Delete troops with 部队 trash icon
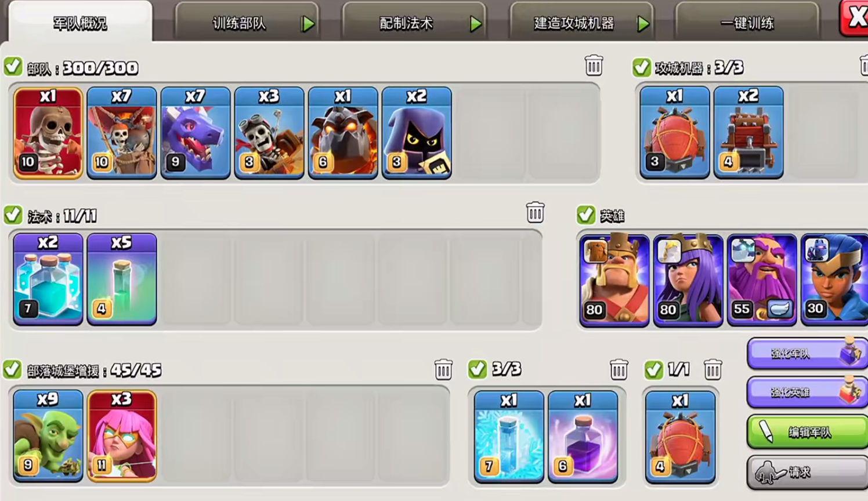 click(594, 65)
